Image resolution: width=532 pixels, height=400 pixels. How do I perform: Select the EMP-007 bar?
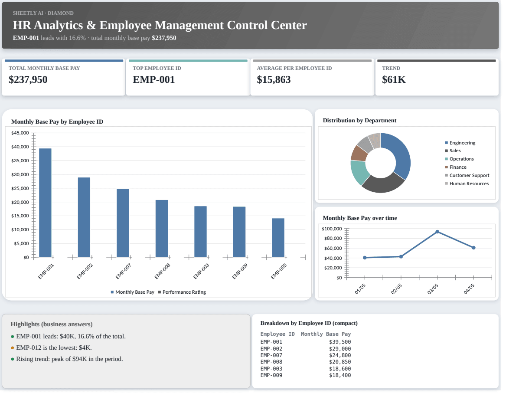[123, 223]
